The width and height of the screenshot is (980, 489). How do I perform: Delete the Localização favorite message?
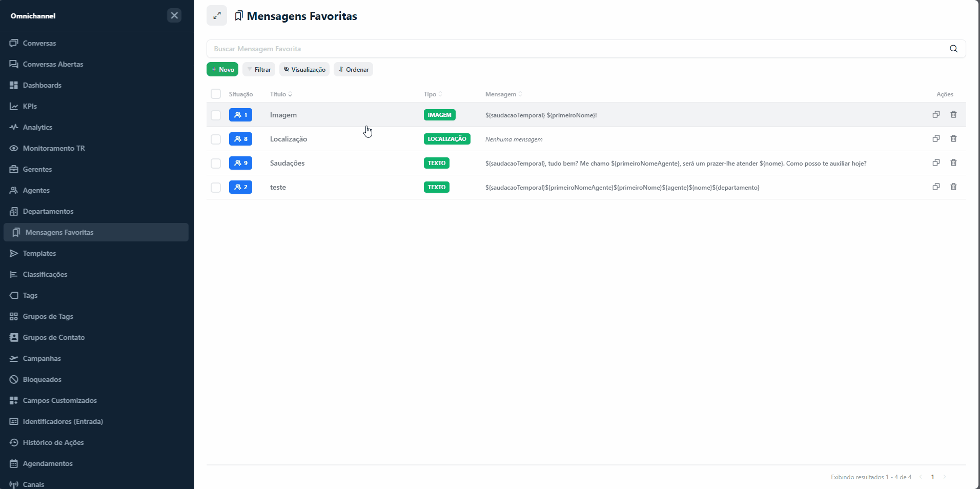pos(953,138)
